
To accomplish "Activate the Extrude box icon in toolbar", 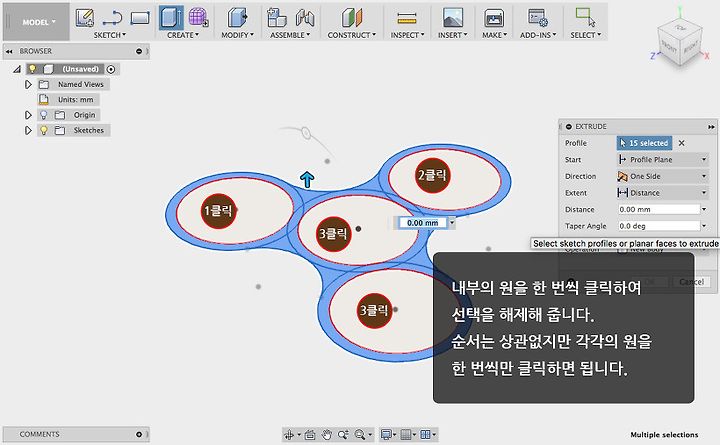I will (x=171, y=18).
